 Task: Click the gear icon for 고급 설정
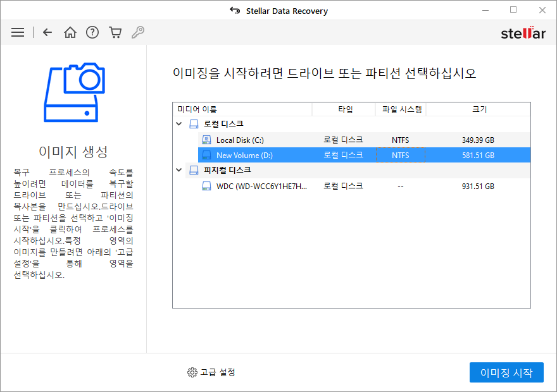(192, 372)
